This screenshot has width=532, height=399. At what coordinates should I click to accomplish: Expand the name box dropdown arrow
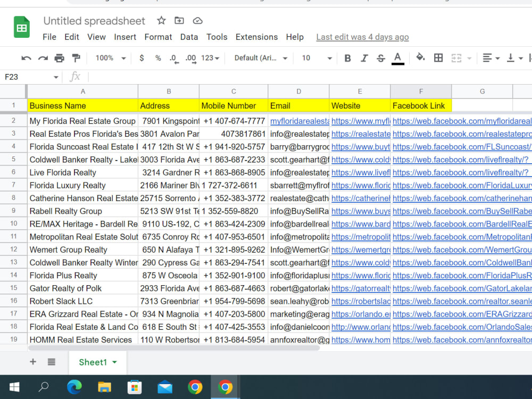click(56, 77)
